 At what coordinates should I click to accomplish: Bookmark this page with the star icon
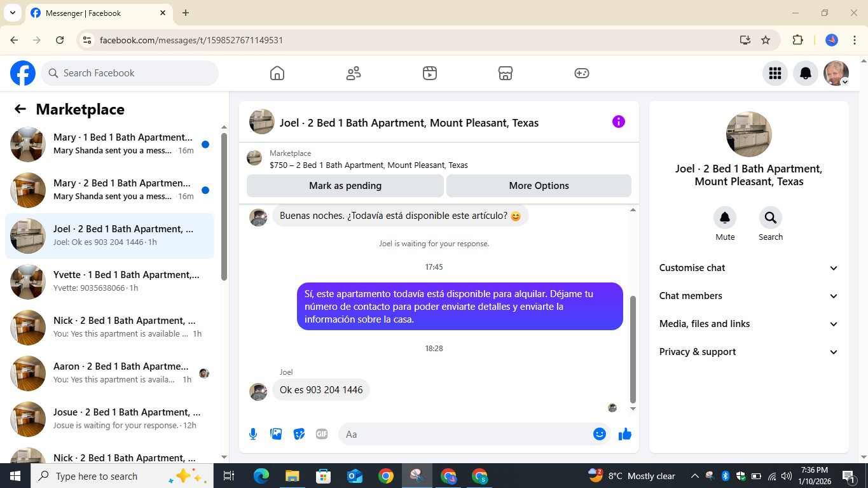(766, 40)
